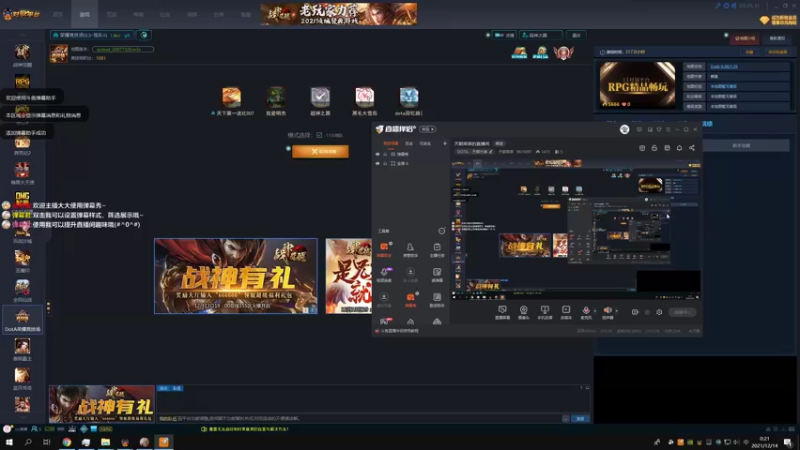
Task: Open the 老玩家力荐 ad banner at the top
Action: click(x=338, y=14)
